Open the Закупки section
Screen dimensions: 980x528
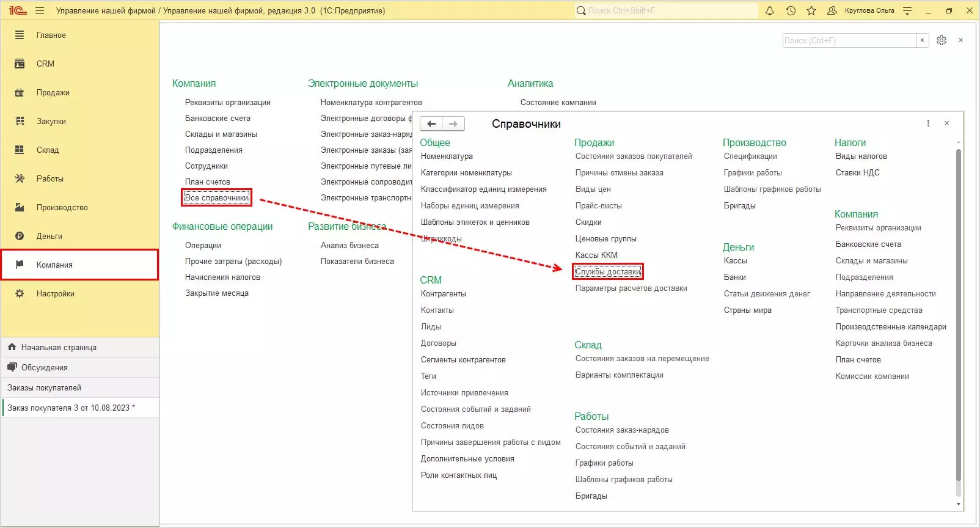click(x=51, y=121)
